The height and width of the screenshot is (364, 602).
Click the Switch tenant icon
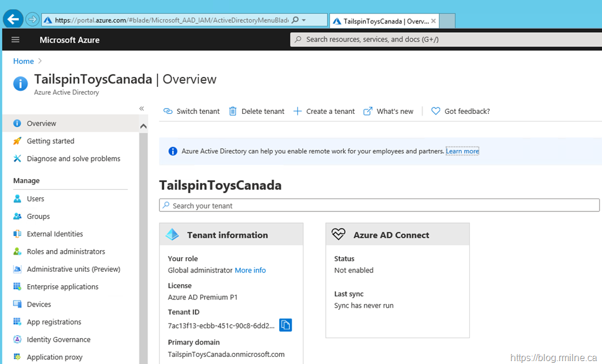coord(168,112)
